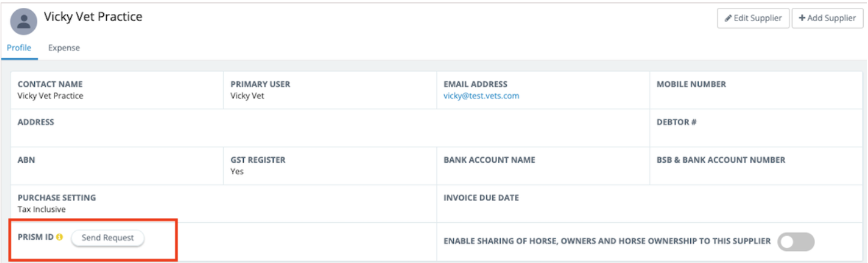Click the Purchase Setting Tax Inclusive cell
The width and height of the screenshot is (868, 263).
click(x=223, y=204)
